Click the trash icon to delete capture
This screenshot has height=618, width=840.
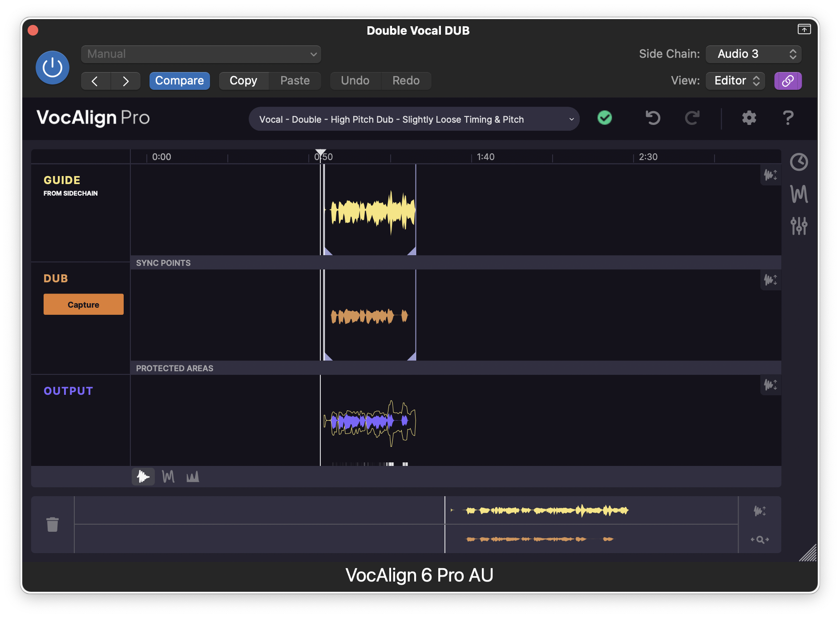click(52, 525)
